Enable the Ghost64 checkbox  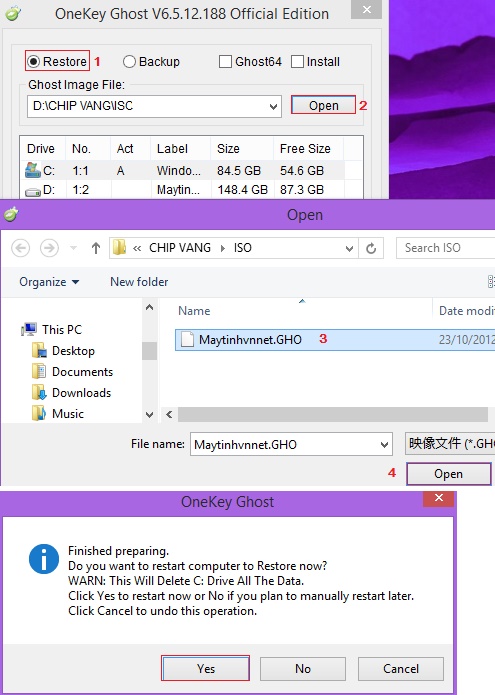click(225, 61)
